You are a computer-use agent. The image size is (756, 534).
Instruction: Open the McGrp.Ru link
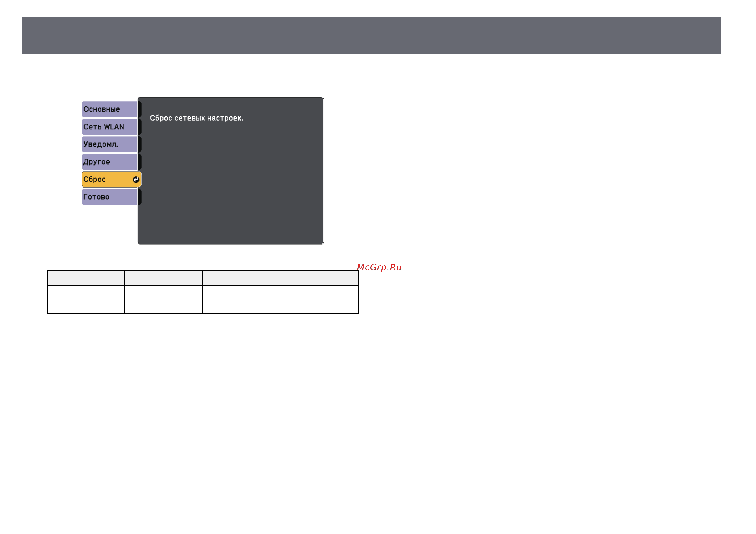point(379,267)
